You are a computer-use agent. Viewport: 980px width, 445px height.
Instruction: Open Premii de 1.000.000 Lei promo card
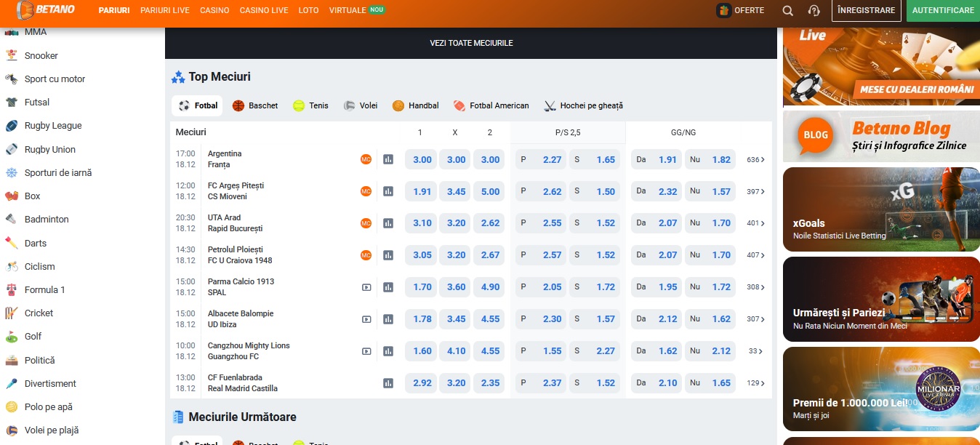click(881, 389)
